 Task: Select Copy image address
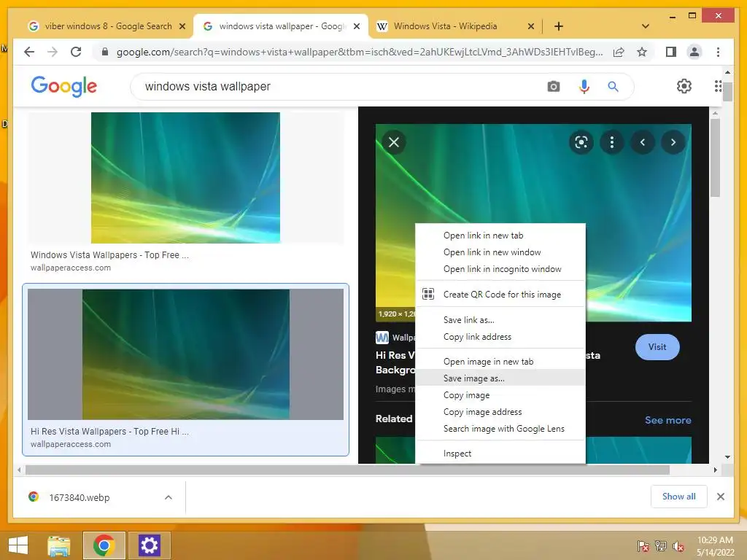point(500,412)
